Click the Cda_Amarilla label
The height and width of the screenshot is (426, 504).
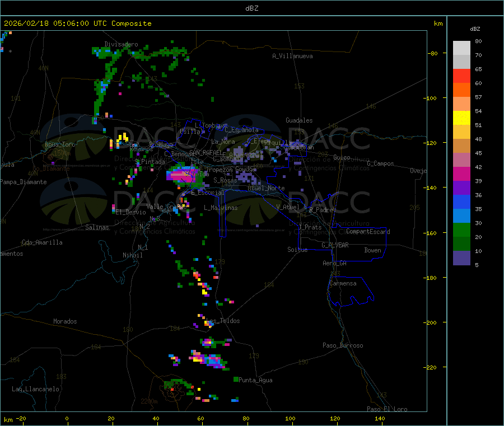42,242
